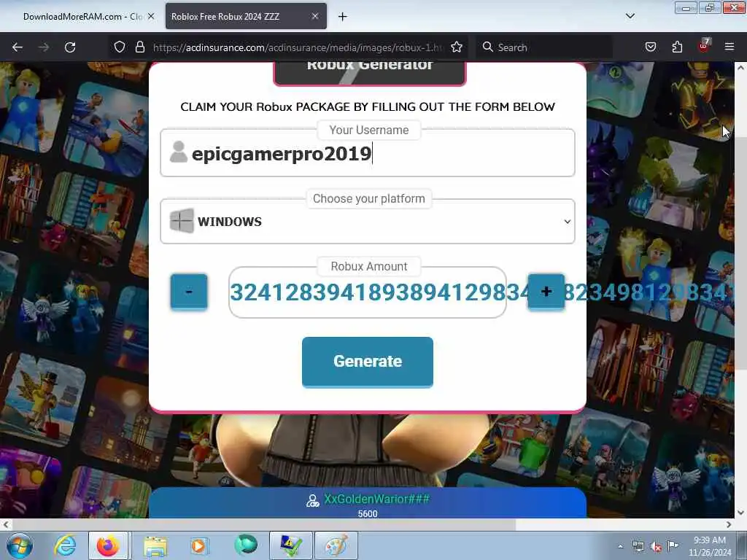Reload the current page
Viewport: 747px width, 560px height.
[x=70, y=47]
